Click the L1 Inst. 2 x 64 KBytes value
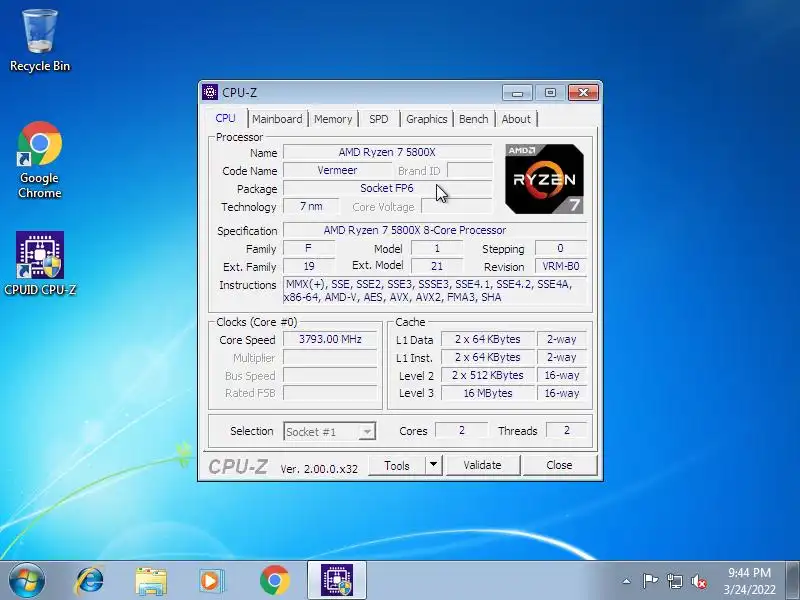800x600 pixels. (x=488, y=357)
